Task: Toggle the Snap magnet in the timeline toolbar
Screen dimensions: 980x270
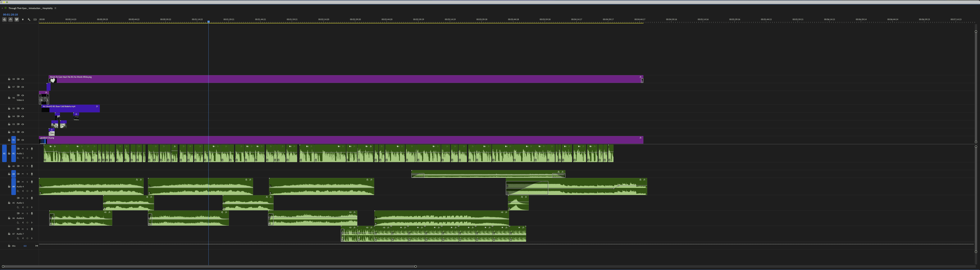Action: [10, 19]
